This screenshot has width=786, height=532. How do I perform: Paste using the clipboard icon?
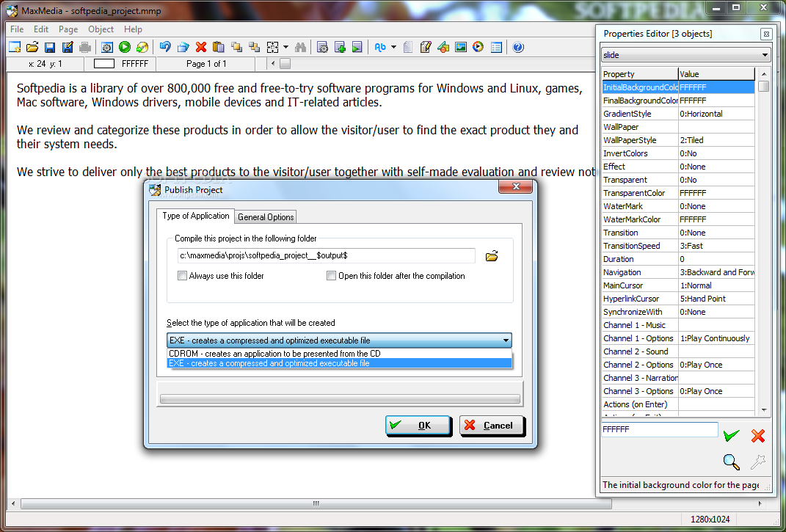(x=219, y=47)
